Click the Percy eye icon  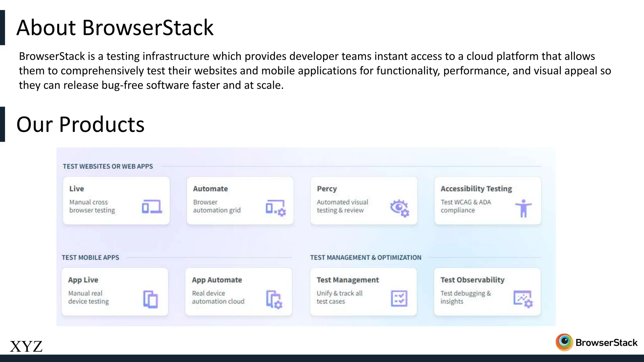[399, 208]
